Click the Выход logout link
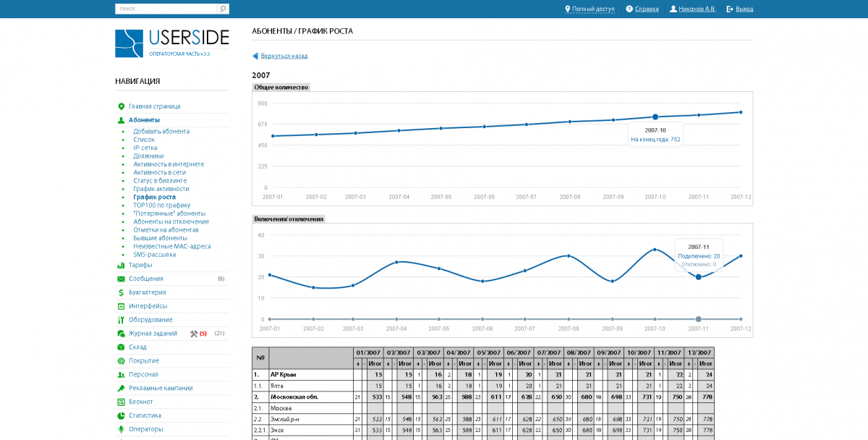 pyautogui.click(x=744, y=9)
